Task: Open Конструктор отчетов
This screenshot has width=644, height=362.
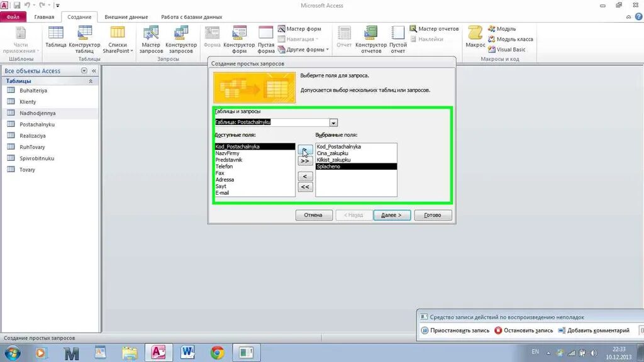Action: 371,40
